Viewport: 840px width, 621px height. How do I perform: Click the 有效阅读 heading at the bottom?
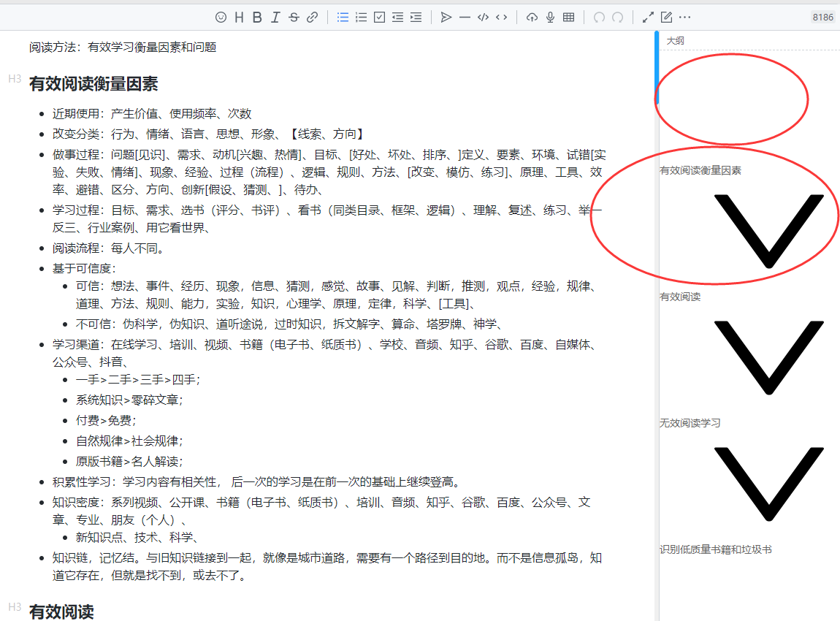pos(61,612)
